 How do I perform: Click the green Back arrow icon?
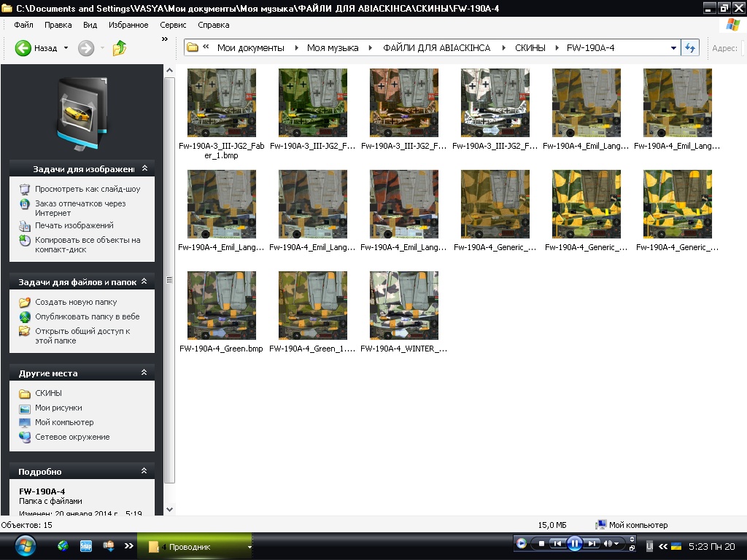click(23, 48)
